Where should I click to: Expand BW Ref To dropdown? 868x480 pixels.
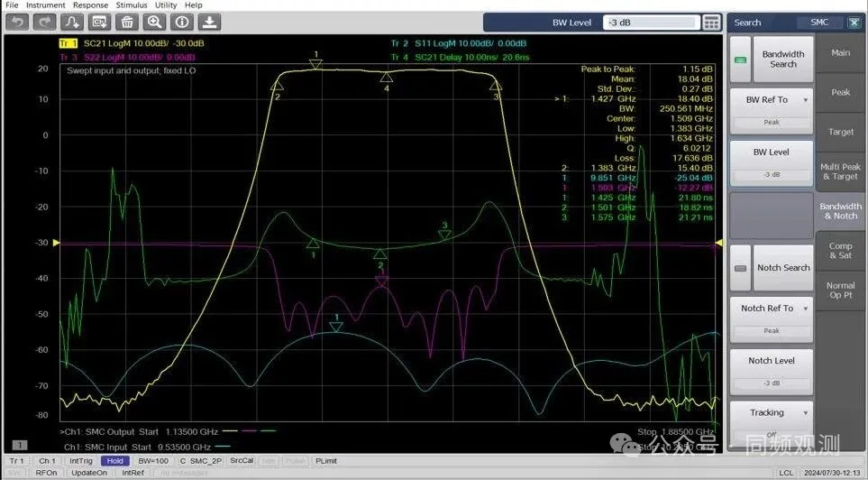(x=806, y=100)
